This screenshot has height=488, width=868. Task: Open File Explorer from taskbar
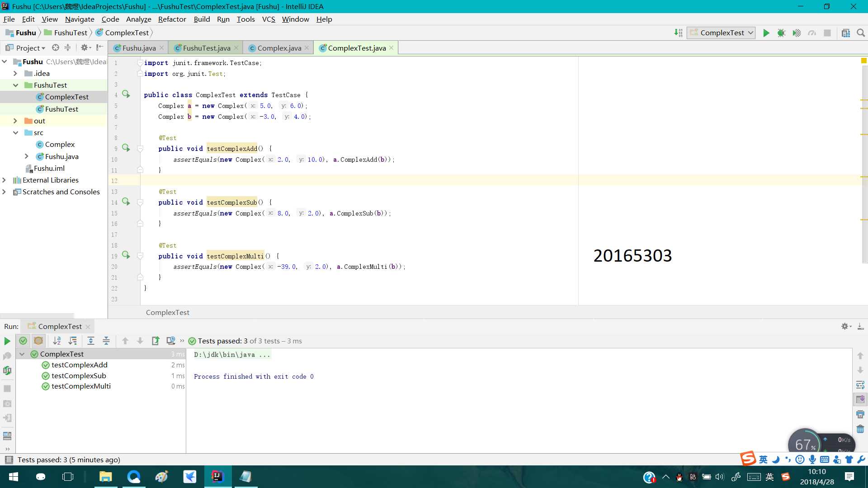(x=106, y=477)
